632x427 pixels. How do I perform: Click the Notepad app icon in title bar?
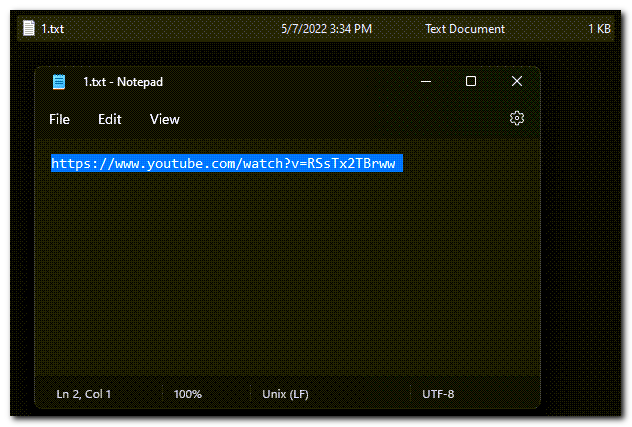[x=59, y=82]
